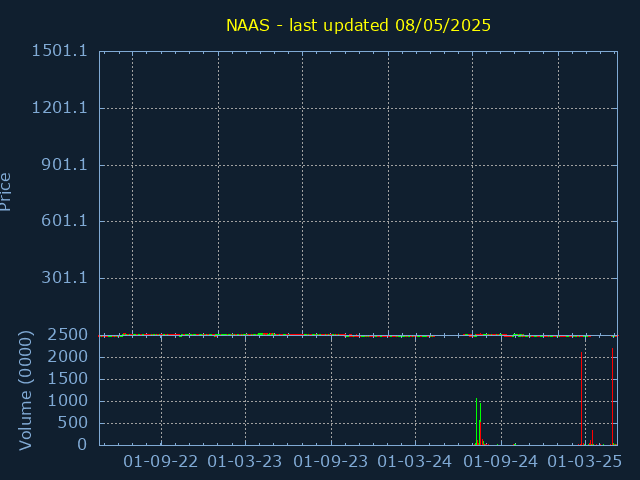Click the 01-03-23 date label
The width and height of the screenshot is (640, 480).
245,462
